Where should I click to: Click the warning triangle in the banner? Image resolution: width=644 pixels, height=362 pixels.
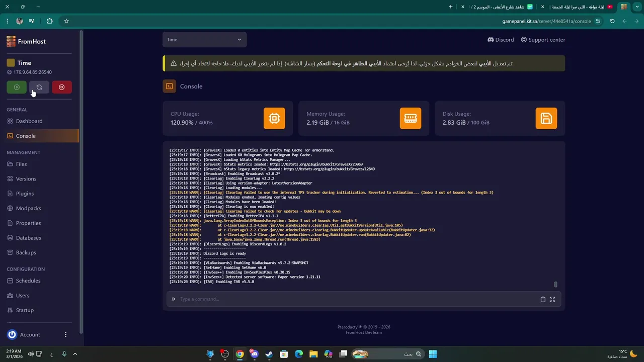pos(174,63)
